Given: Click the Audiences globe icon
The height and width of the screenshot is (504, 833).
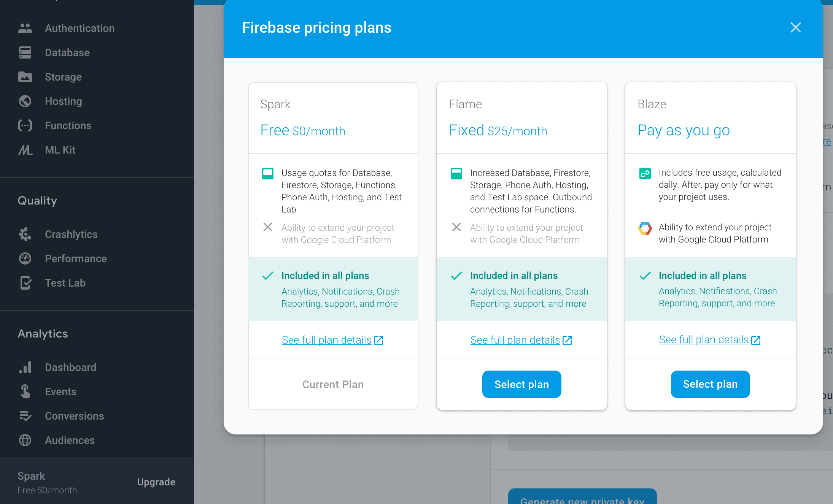Looking at the screenshot, I should click(x=25, y=440).
